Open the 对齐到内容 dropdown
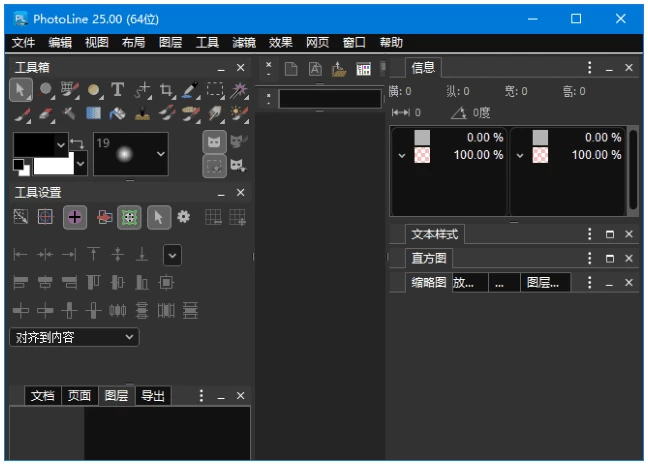 click(74, 338)
